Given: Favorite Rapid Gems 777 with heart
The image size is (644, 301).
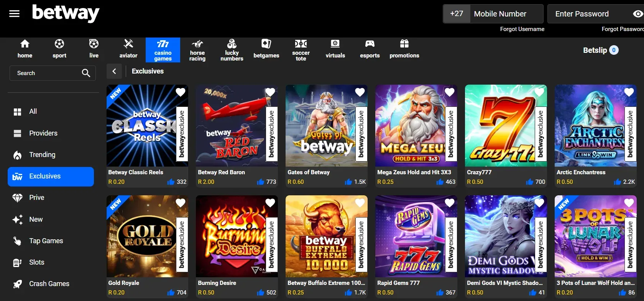Looking at the screenshot, I should point(449,203).
